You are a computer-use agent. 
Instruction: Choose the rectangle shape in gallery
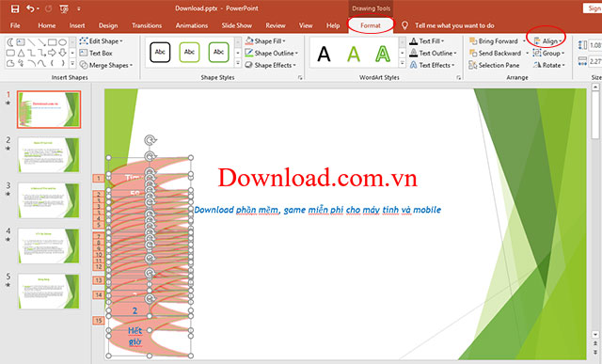[x=52, y=41]
